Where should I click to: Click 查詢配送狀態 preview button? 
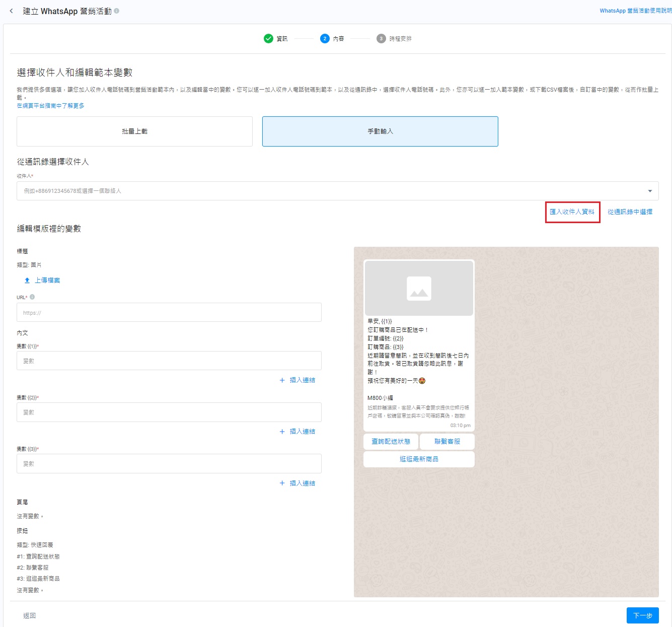391,442
